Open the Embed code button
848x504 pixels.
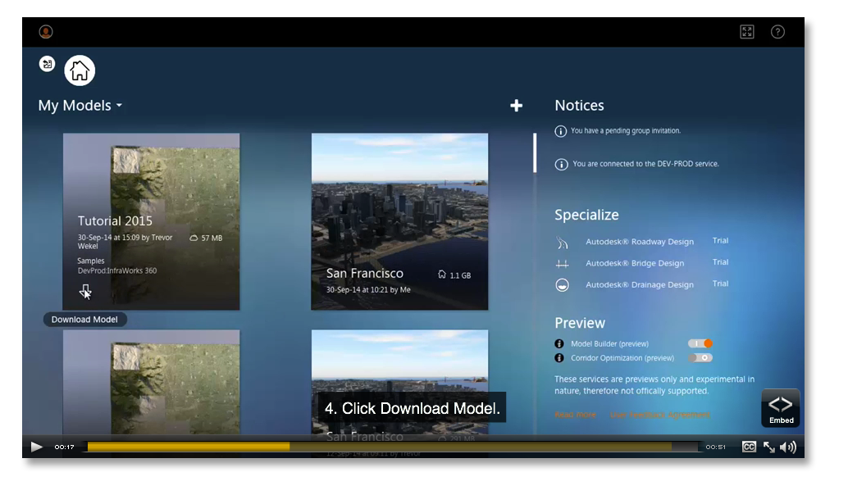[781, 408]
